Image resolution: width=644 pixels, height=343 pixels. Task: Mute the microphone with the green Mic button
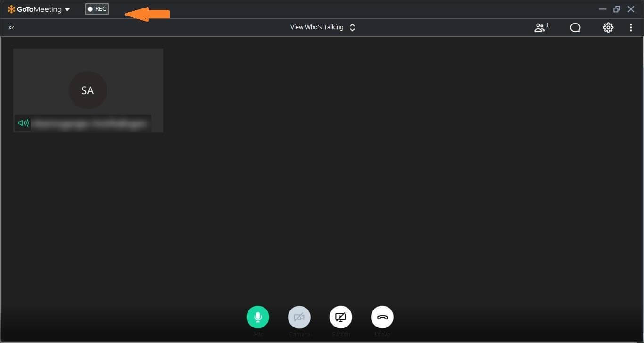257,317
